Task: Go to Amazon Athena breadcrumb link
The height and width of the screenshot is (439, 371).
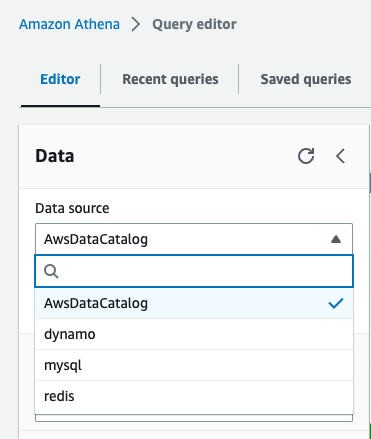Action: click(69, 24)
